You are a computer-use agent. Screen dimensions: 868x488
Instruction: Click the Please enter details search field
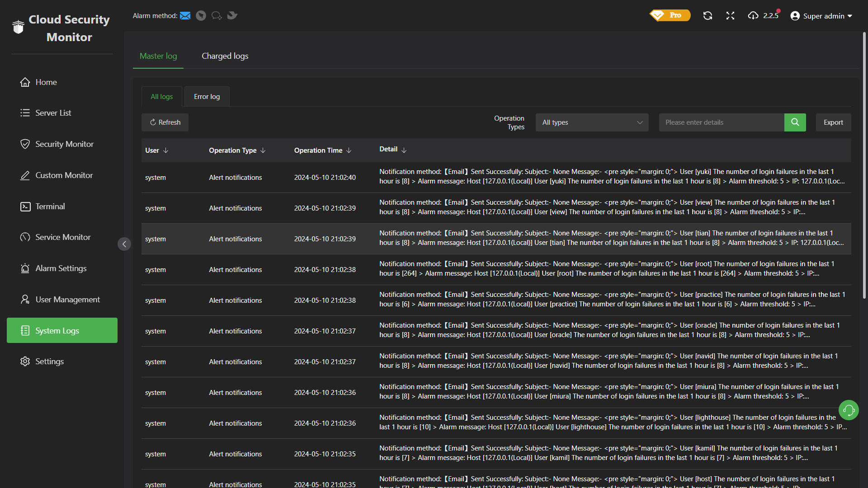point(721,122)
